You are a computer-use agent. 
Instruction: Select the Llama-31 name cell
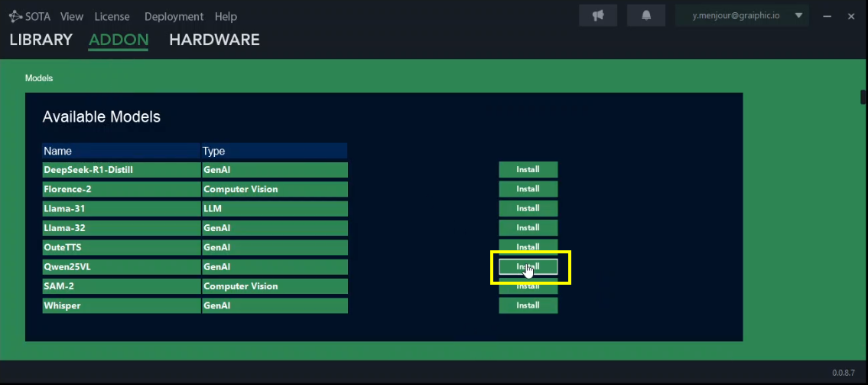tap(122, 208)
